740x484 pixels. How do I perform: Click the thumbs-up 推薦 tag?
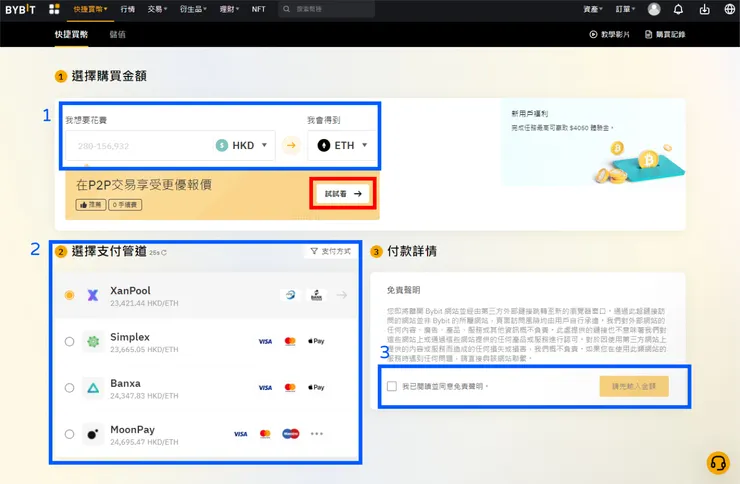click(x=91, y=205)
